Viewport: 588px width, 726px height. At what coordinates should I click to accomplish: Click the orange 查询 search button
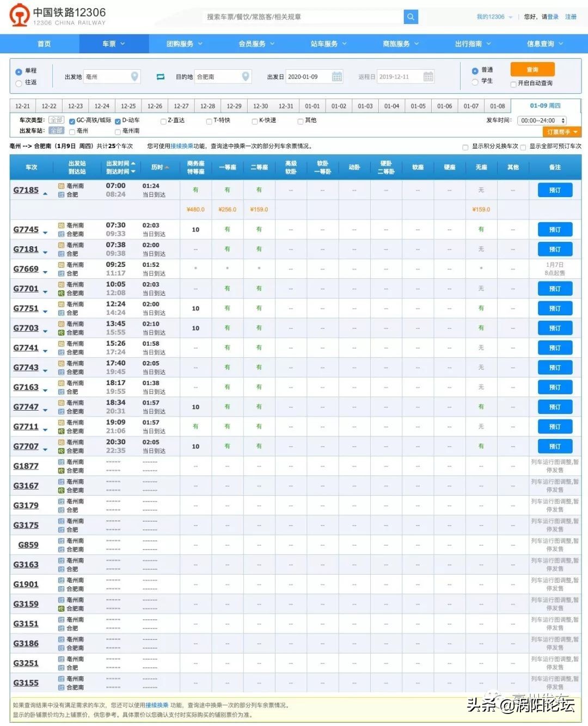[x=532, y=70]
